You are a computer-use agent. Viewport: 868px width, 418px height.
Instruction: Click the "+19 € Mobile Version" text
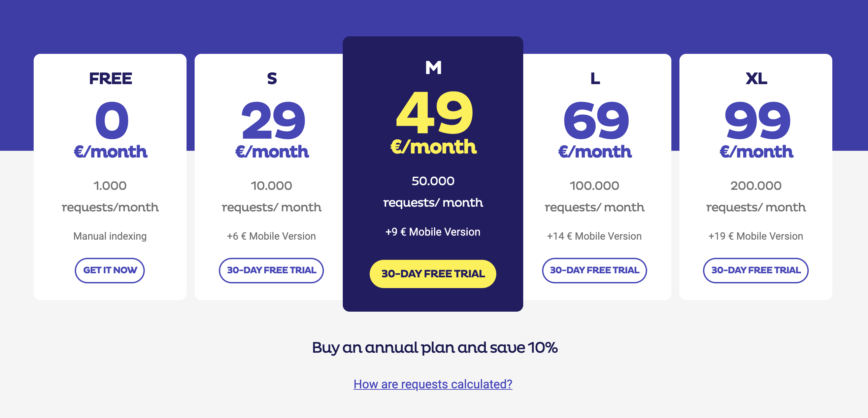(756, 236)
